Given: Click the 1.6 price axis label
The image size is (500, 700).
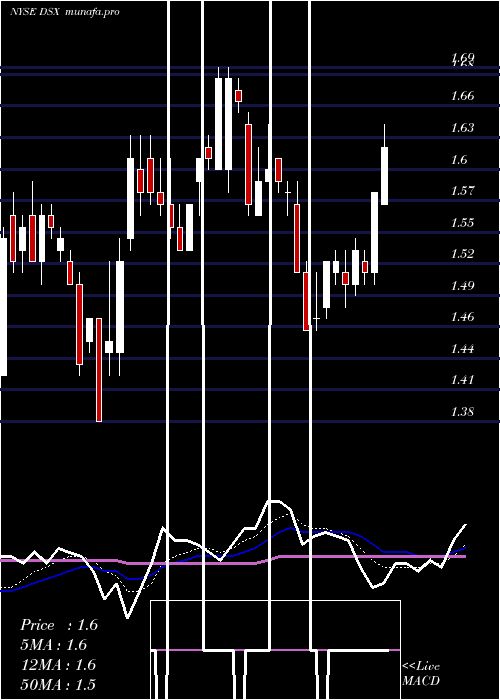Looking at the screenshot, I should click(459, 159).
